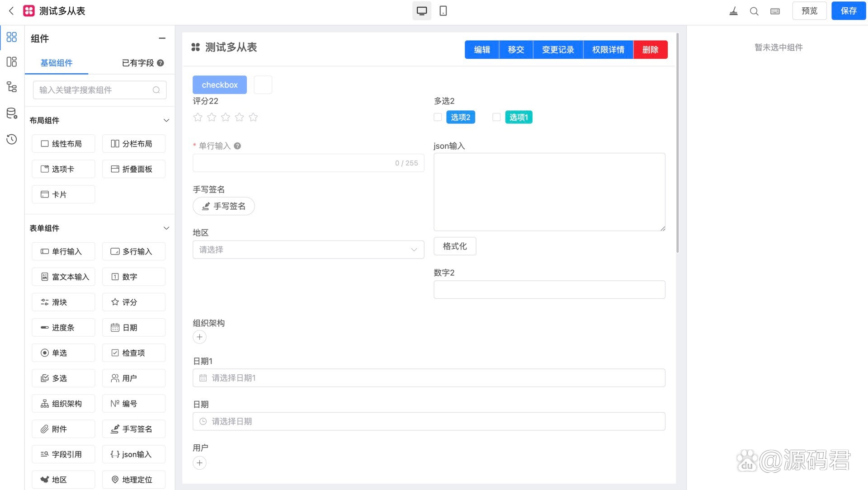Image resolution: width=868 pixels, height=490 pixels.
Task: Focus the 单行输入 text field
Action: pyautogui.click(x=308, y=163)
